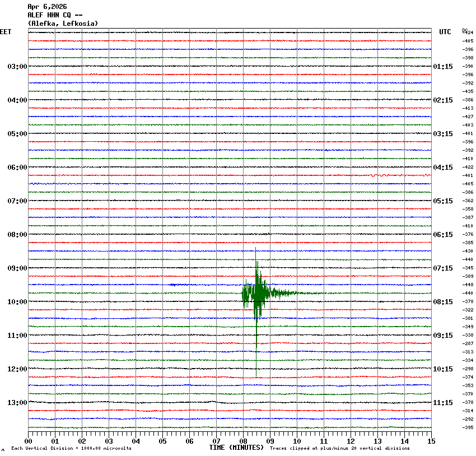The width and height of the screenshot is (476, 456).
Task: Click the 08 minute tick label
Action: click(243, 441)
